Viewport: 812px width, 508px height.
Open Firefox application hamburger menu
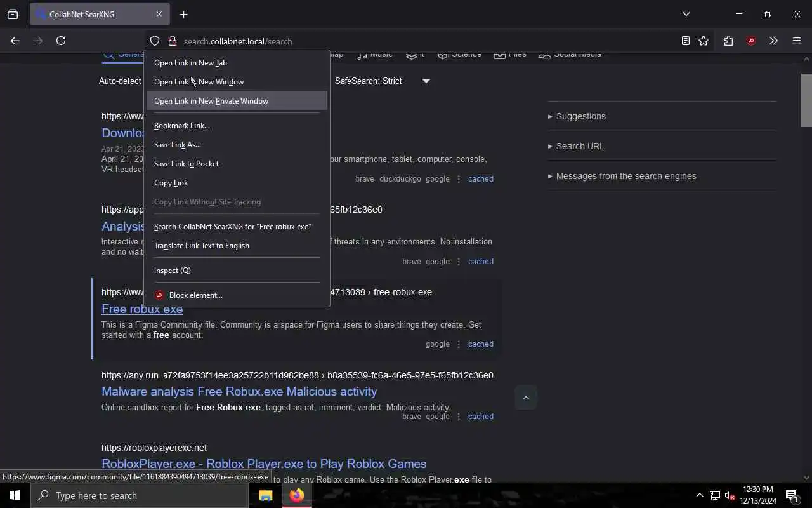(x=797, y=41)
